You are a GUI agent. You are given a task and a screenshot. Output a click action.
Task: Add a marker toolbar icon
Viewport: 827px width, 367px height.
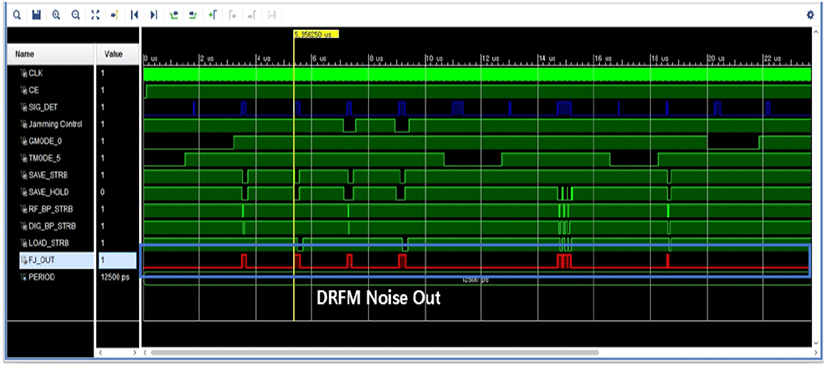click(x=213, y=15)
